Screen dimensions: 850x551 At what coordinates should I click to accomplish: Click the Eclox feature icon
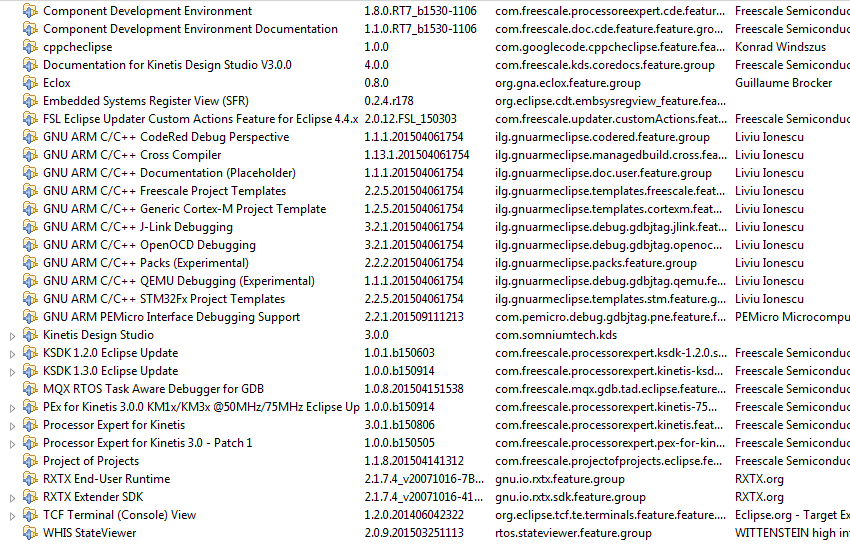(30, 83)
